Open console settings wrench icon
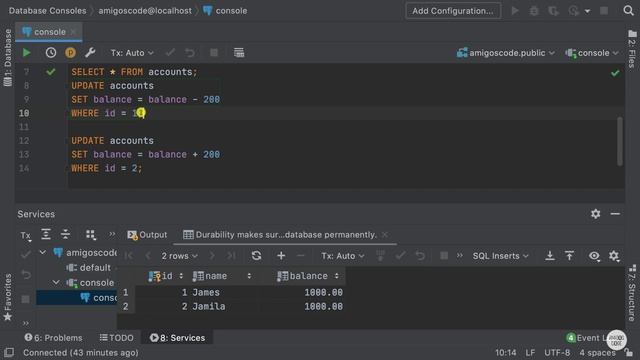 click(x=90, y=53)
